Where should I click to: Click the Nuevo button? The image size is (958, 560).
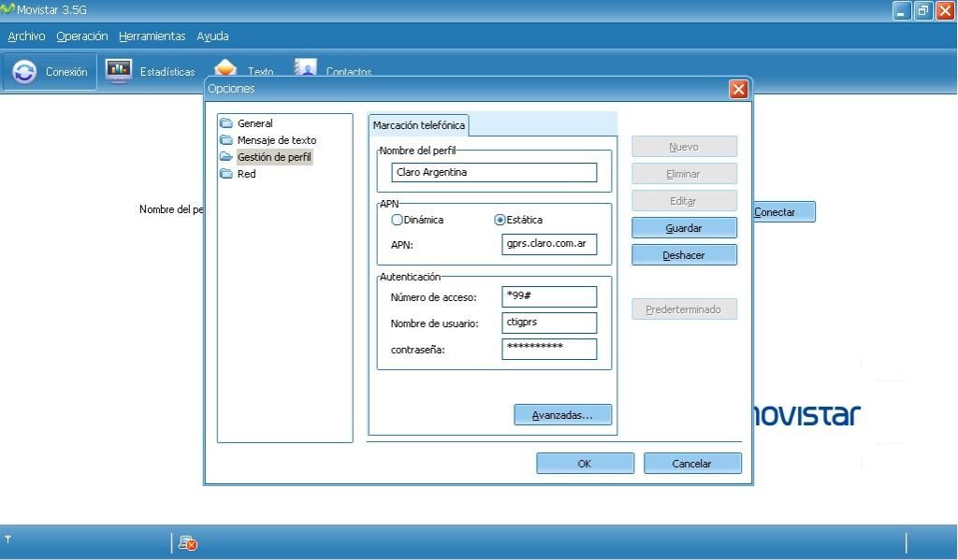click(x=684, y=147)
